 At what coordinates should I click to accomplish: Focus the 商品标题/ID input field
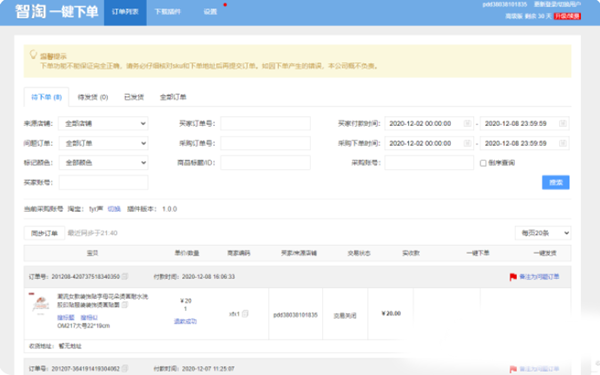point(265,163)
